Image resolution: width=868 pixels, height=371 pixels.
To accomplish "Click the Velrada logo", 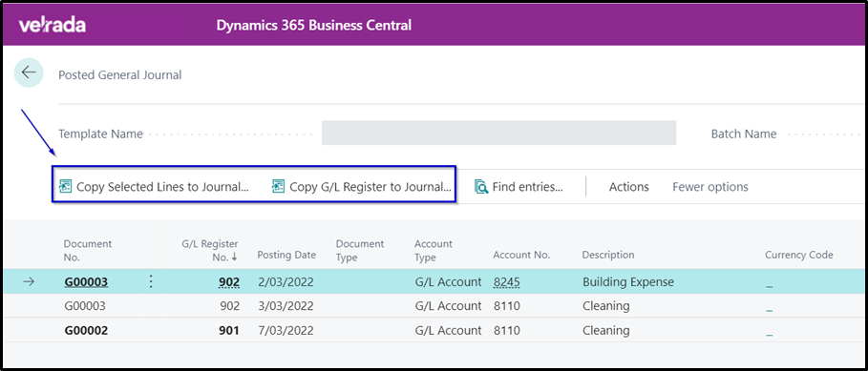I will tap(52, 26).
